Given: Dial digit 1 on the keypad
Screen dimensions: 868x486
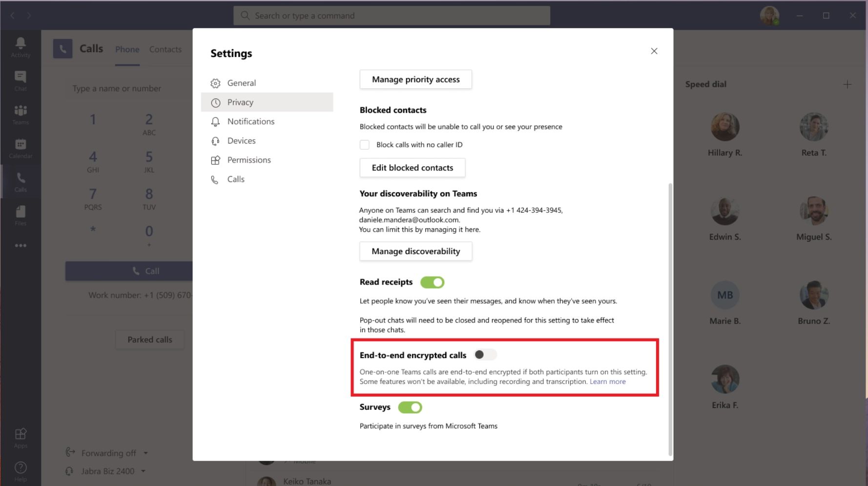Looking at the screenshot, I should pos(93,120).
